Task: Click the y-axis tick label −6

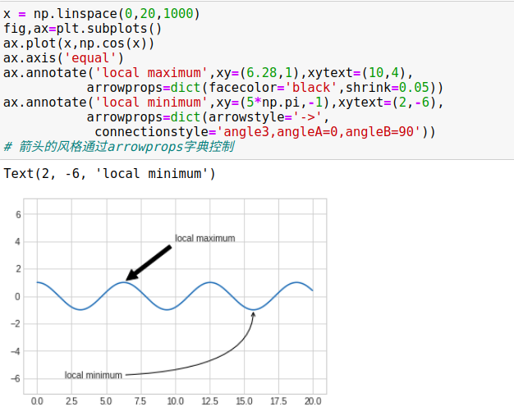Action: click(16, 379)
